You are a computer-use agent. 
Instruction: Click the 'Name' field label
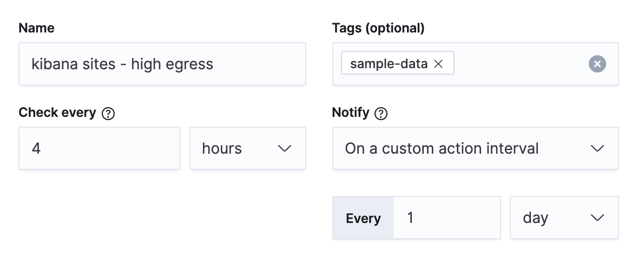tap(36, 28)
